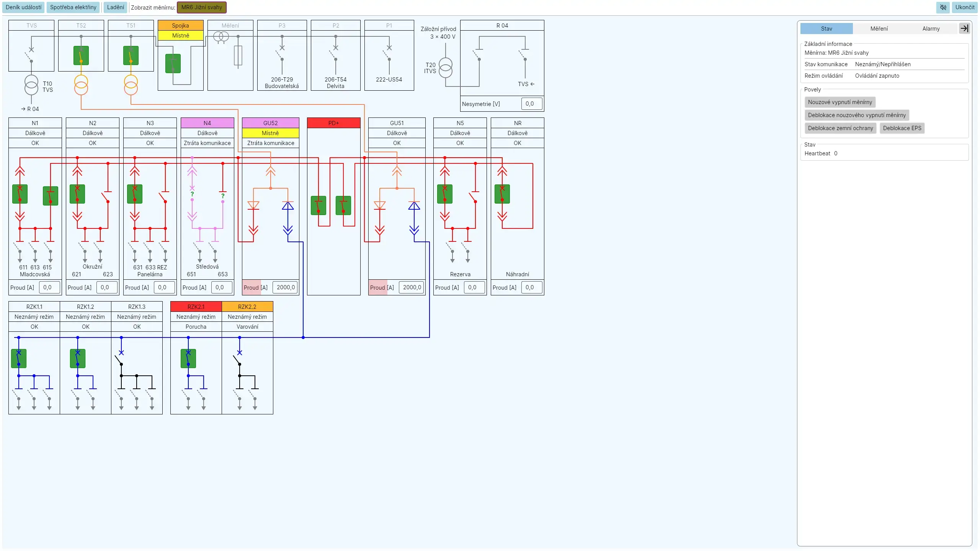Click Neznámý/Nepřihlášen communication status
The width and height of the screenshot is (980, 551).
[883, 64]
